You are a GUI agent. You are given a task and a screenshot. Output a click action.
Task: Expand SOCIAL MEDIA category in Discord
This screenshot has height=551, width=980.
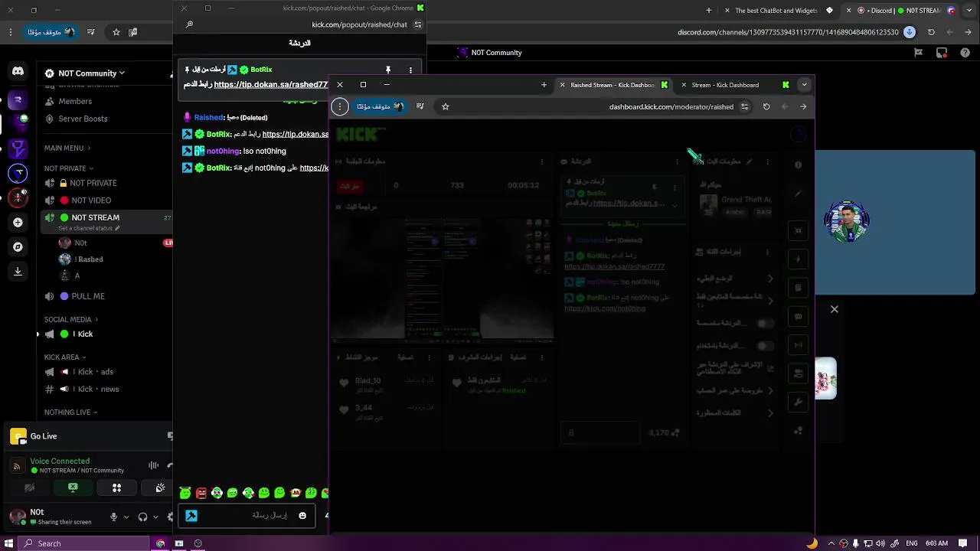[71, 319]
